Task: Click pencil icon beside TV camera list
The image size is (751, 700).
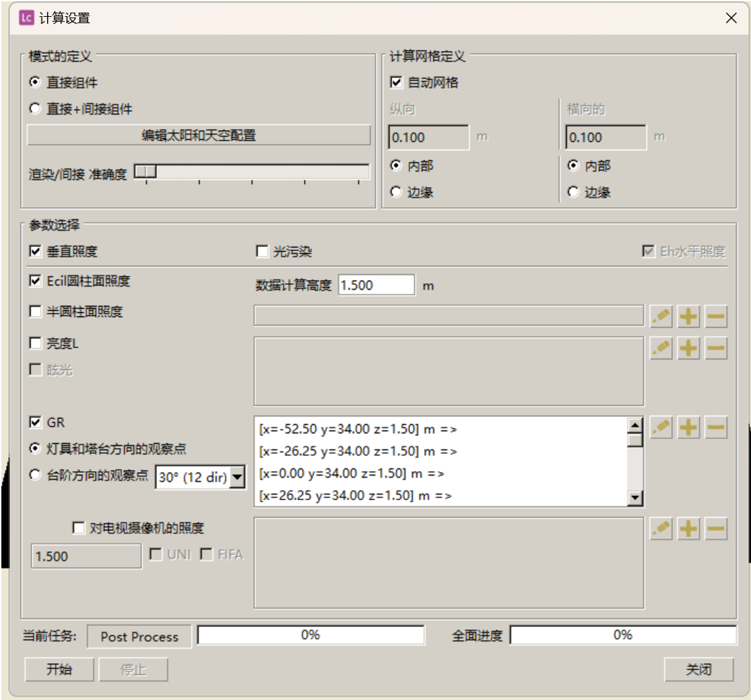Action: pyautogui.click(x=661, y=529)
